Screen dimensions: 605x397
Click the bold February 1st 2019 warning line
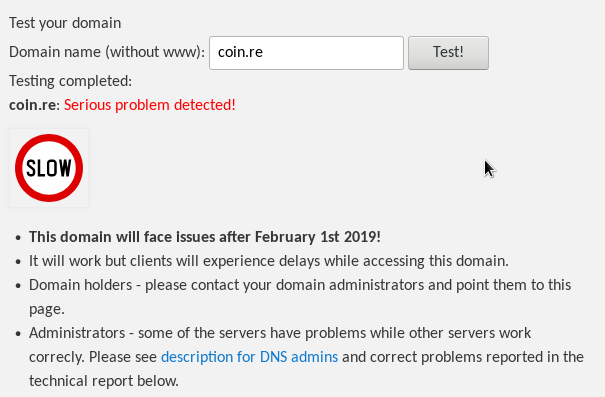pyautogui.click(x=204, y=237)
